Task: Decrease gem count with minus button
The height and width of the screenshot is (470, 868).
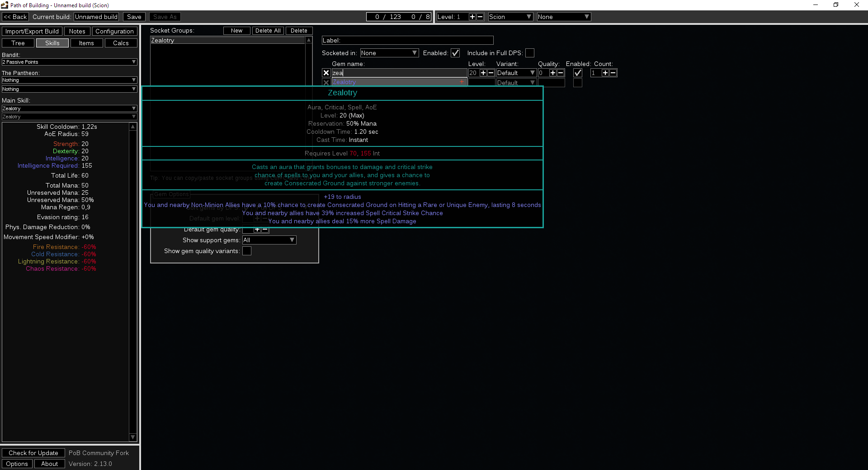Action: pyautogui.click(x=613, y=73)
